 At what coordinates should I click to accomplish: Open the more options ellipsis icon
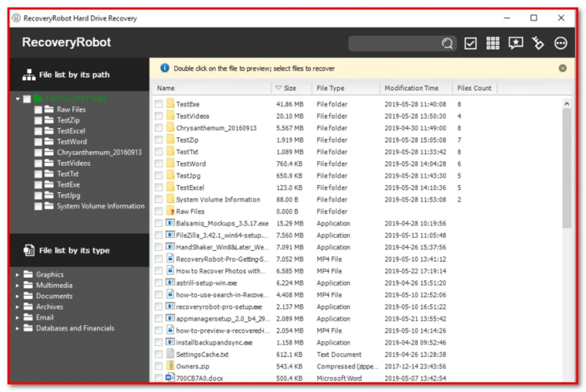tap(561, 44)
